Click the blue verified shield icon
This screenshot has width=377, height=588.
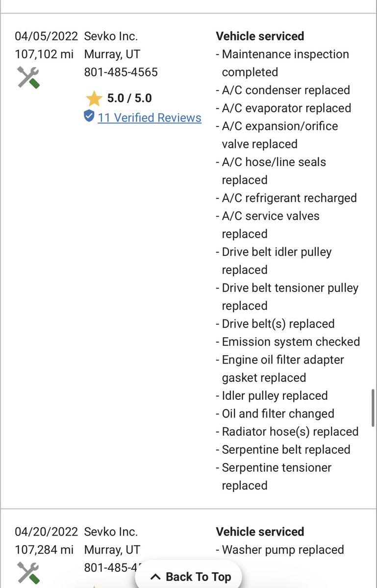(89, 116)
